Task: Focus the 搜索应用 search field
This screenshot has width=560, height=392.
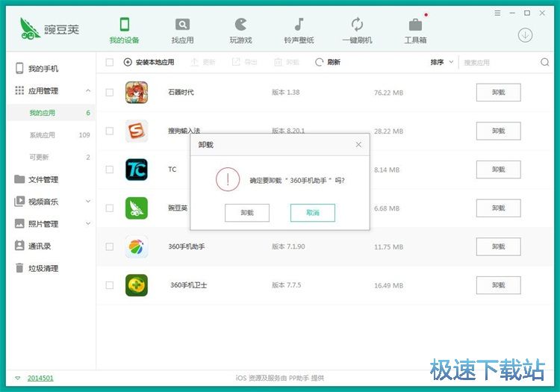Action: (x=500, y=63)
